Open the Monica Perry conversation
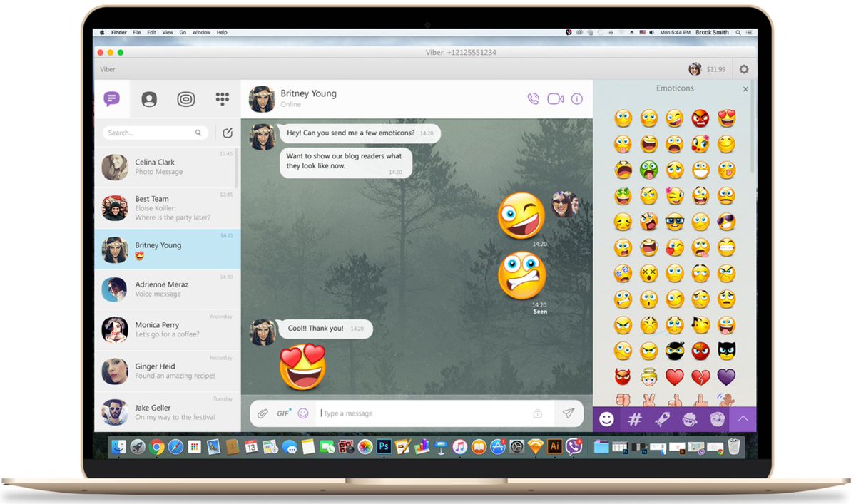856x504 pixels. point(167,329)
